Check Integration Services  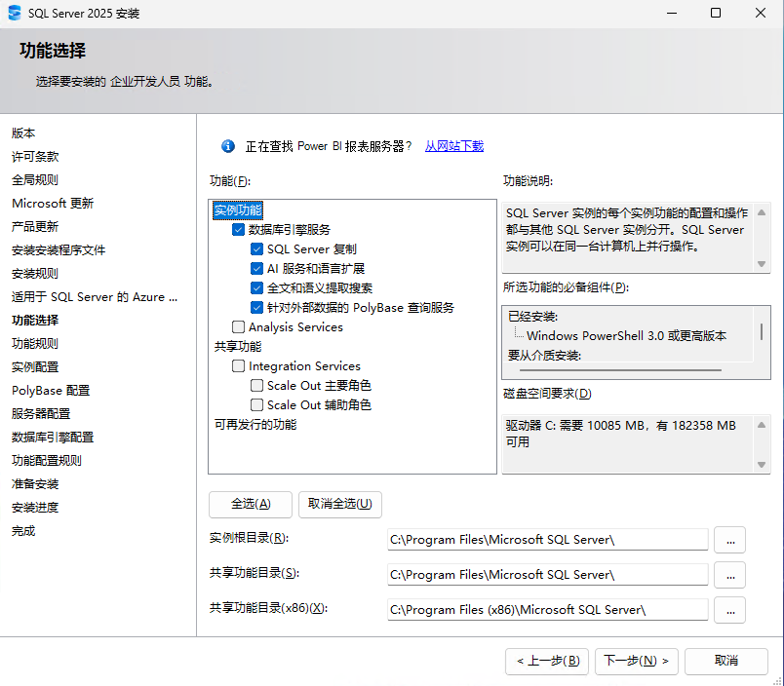(238, 366)
